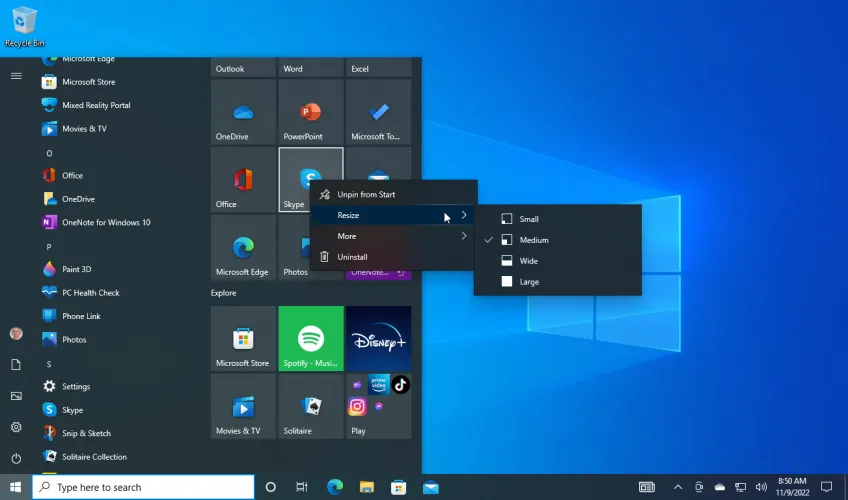Click Uninstall in context menu
The width and height of the screenshot is (848, 500).
[352, 257]
